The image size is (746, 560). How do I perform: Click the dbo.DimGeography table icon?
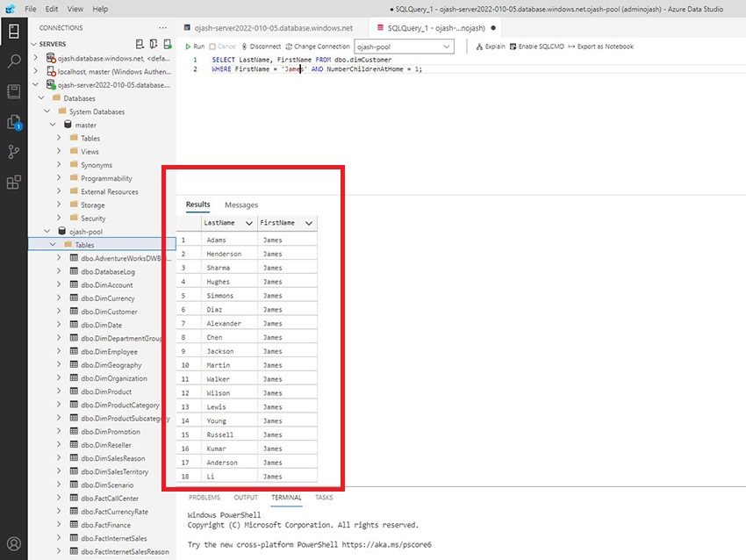(74, 364)
